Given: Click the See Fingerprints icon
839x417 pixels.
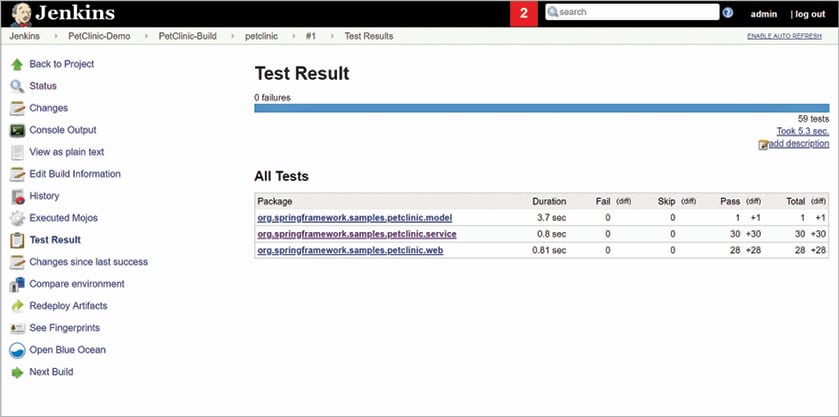Looking at the screenshot, I should pos(17,328).
